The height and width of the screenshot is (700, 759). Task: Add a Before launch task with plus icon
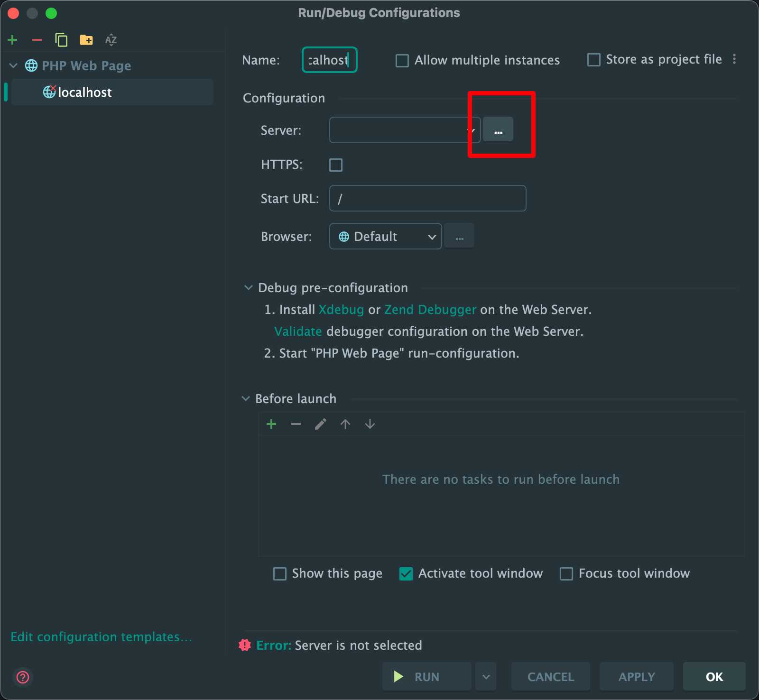(271, 424)
